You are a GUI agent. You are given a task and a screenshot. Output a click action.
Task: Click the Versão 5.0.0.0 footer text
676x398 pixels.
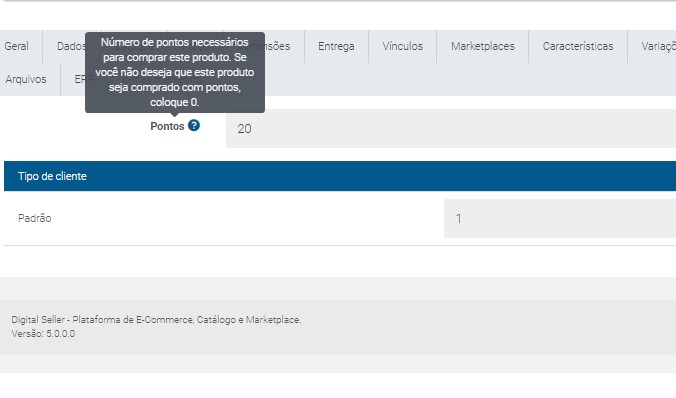pyautogui.click(x=43, y=334)
